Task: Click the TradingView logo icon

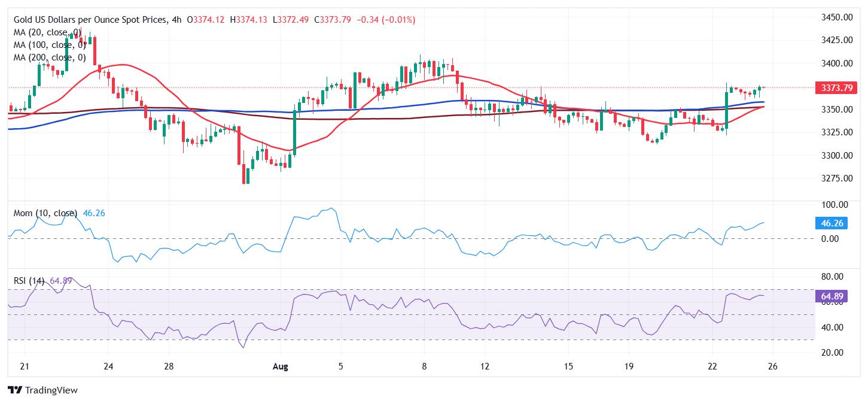Action: click(15, 390)
